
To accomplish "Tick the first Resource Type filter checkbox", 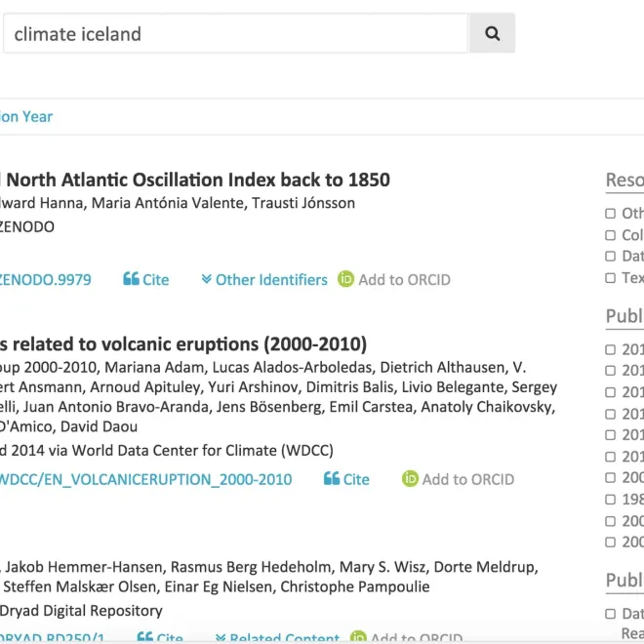I will click(611, 214).
